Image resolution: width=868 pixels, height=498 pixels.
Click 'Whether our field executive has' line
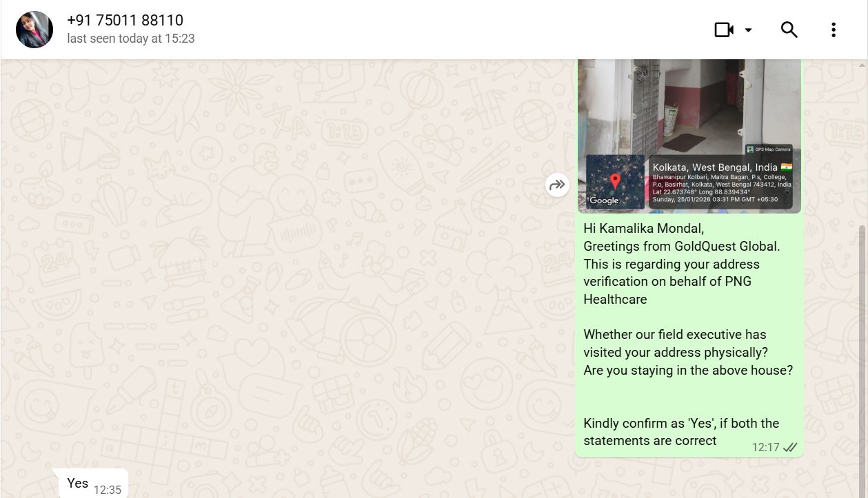(675, 335)
